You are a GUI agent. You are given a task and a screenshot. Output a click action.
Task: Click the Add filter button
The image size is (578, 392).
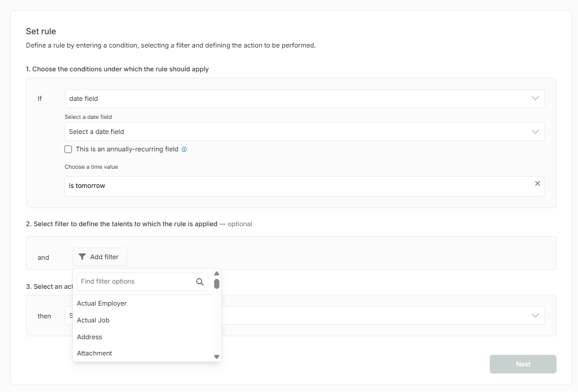[x=100, y=257]
